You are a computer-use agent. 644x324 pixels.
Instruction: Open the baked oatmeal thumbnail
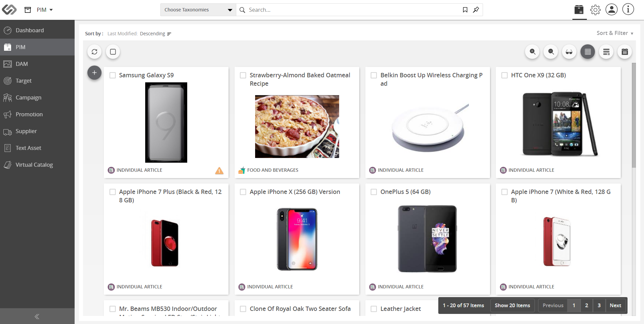pos(297,126)
